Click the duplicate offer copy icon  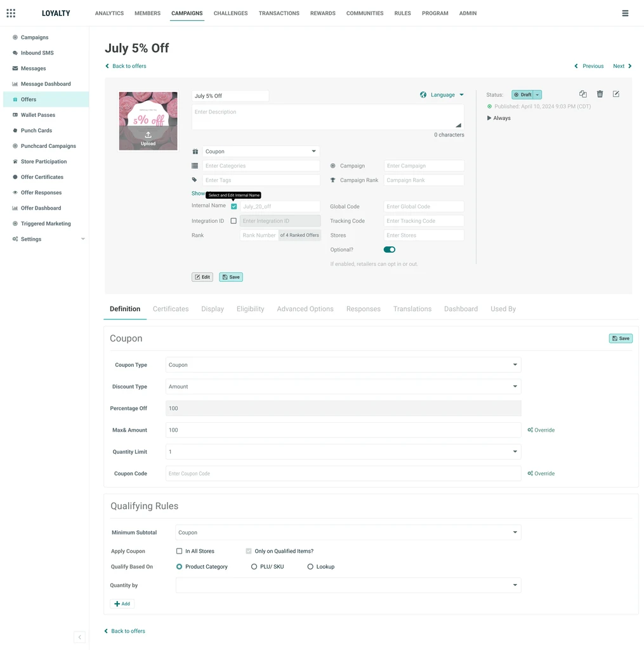582,94
